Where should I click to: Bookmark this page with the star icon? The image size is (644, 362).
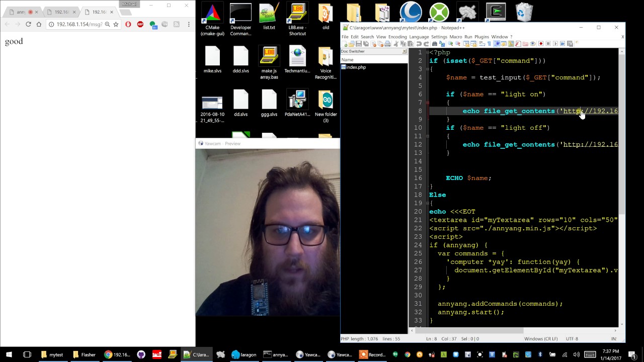point(116,24)
